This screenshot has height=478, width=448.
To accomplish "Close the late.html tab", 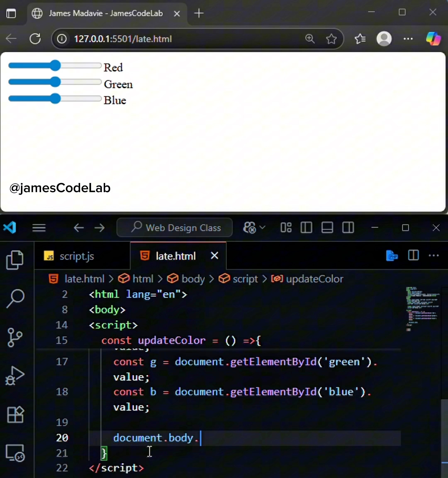I will click(214, 255).
